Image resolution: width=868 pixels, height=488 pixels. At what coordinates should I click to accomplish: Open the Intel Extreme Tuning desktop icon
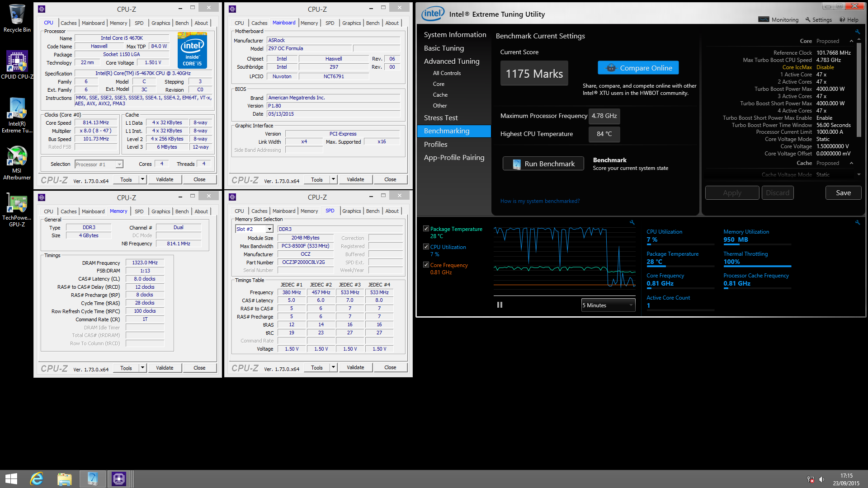17,115
